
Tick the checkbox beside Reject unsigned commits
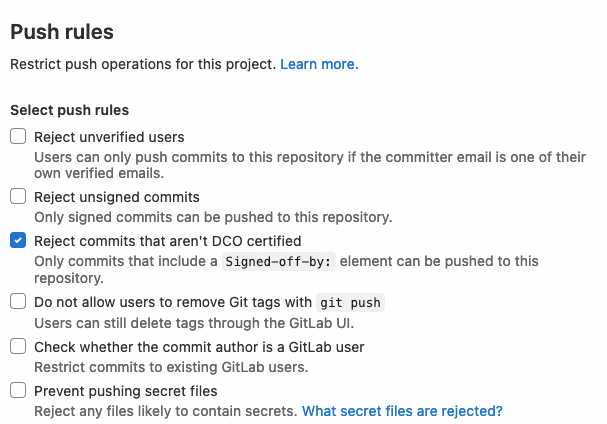18,196
